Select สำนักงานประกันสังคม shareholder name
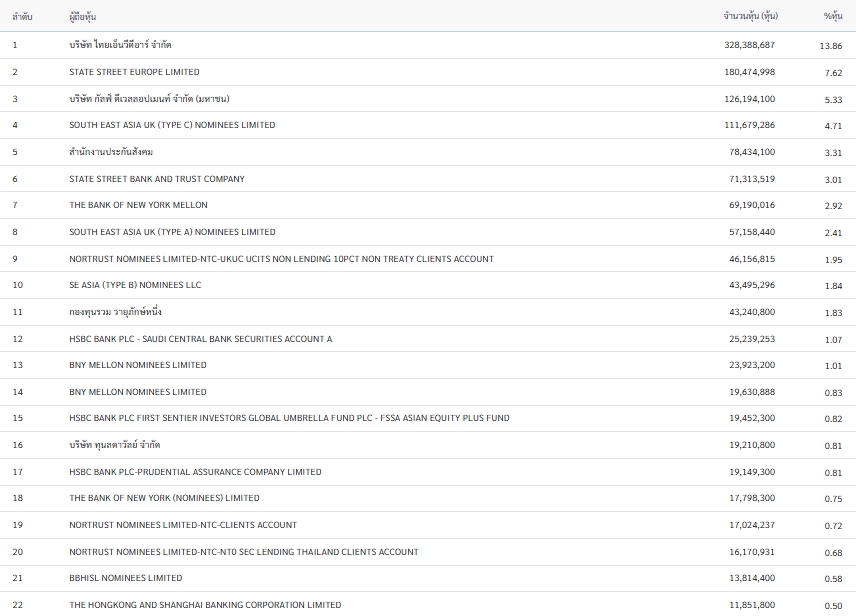Image resolution: width=856 pixels, height=616 pixels. [111, 152]
